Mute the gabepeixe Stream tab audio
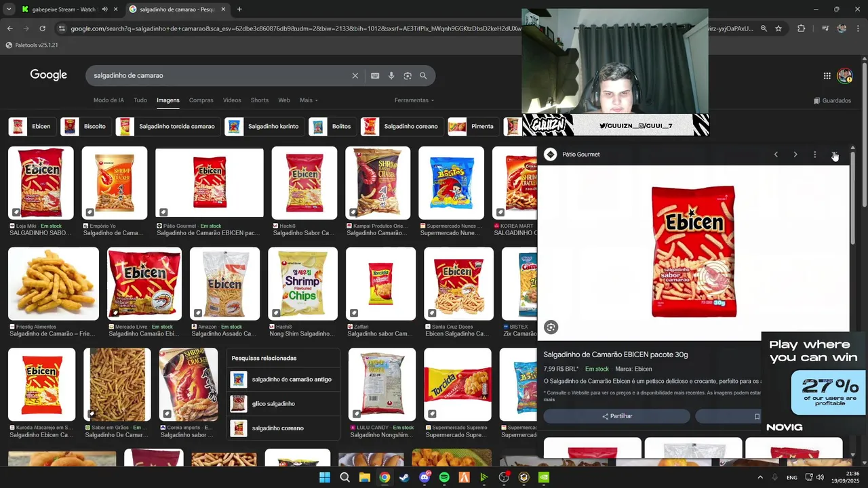Viewport: 868px width, 488px height. coord(104,9)
